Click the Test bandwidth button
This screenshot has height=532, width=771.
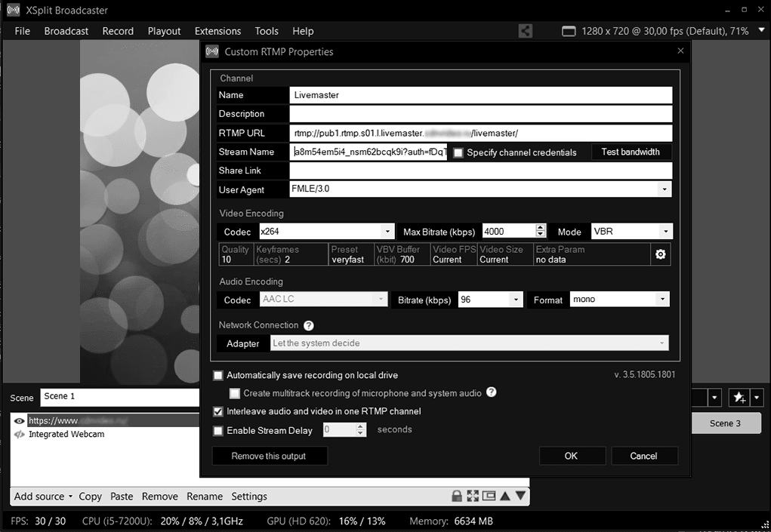point(631,152)
